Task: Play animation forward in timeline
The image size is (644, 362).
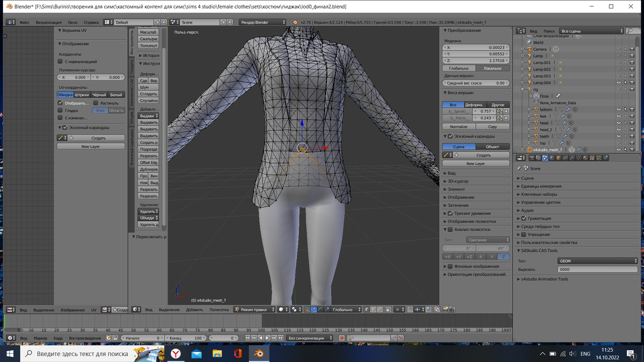Action: coord(267,338)
